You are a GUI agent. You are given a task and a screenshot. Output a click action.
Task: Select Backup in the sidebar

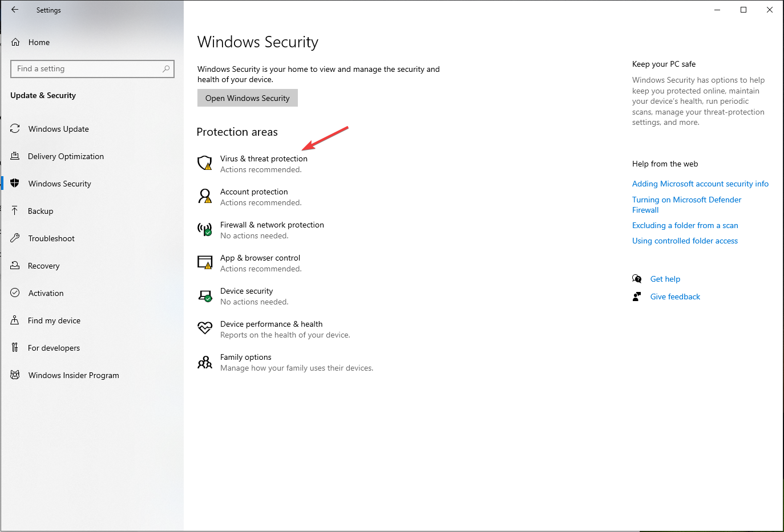tap(41, 211)
